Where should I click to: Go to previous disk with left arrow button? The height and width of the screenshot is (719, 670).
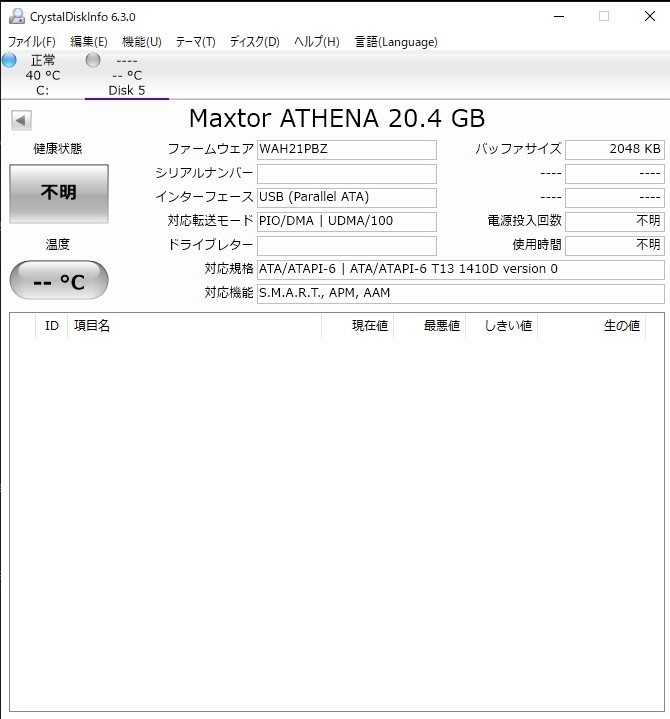pyautogui.click(x=21, y=120)
